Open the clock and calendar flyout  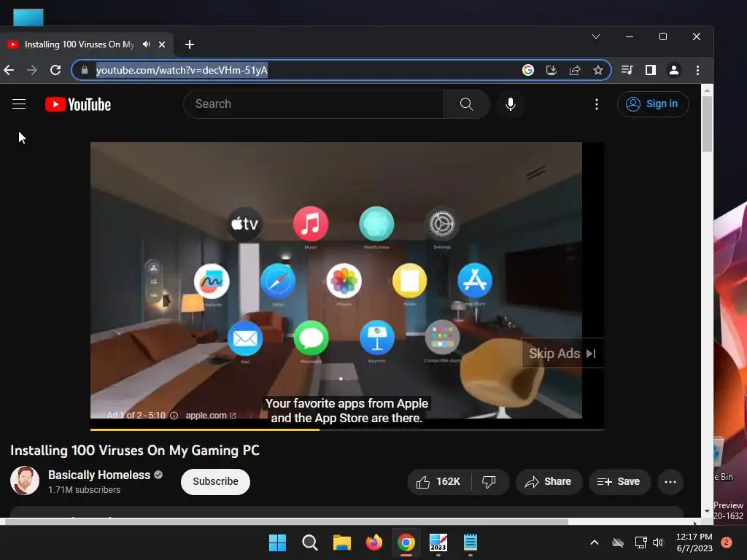(694, 542)
